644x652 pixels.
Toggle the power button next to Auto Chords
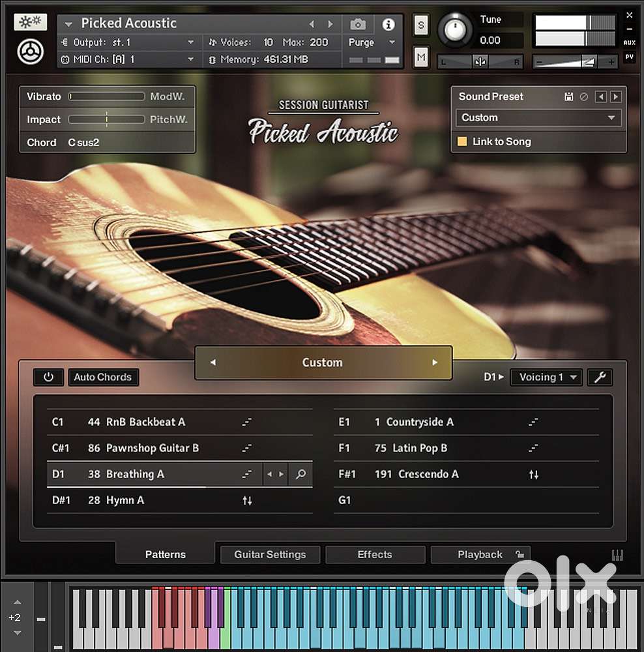48,377
